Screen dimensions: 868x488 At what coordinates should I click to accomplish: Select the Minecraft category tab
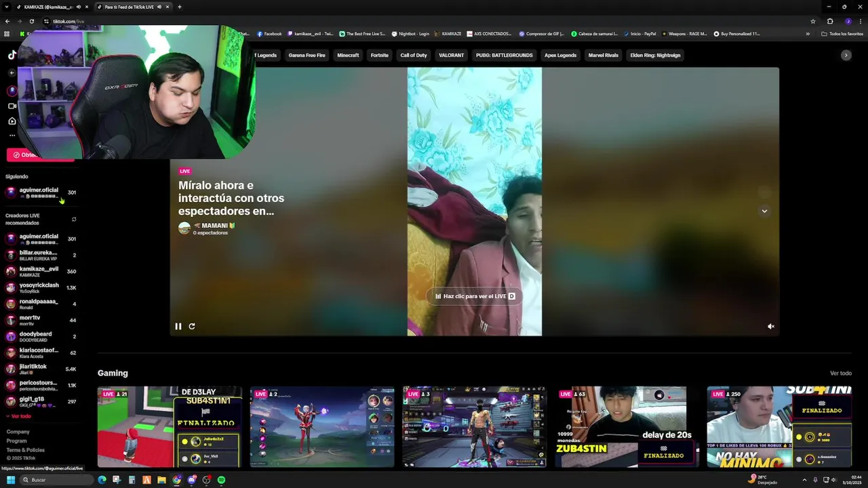pyautogui.click(x=348, y=55)
